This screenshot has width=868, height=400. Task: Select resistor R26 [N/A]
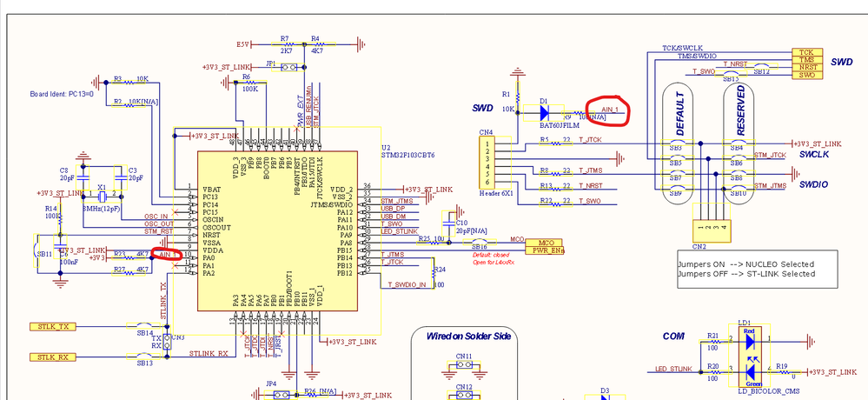point(313,395)
